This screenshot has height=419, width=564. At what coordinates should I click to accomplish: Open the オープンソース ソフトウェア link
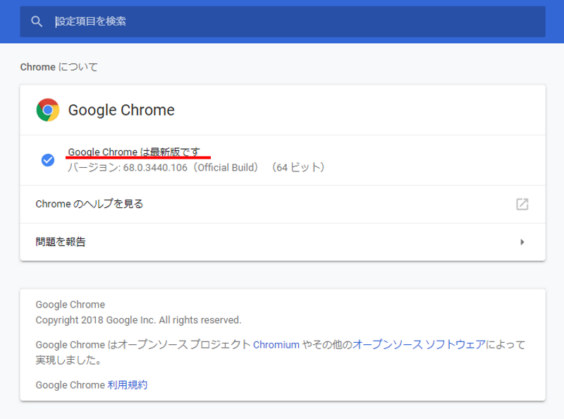(419, 345)
